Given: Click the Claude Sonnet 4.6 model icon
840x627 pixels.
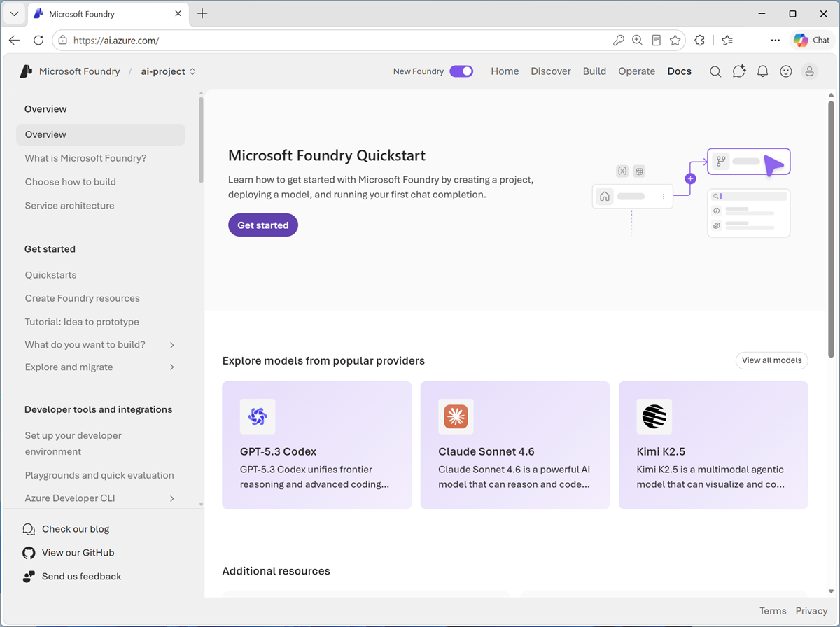Looking at the screenshot, I should point(456,417).
